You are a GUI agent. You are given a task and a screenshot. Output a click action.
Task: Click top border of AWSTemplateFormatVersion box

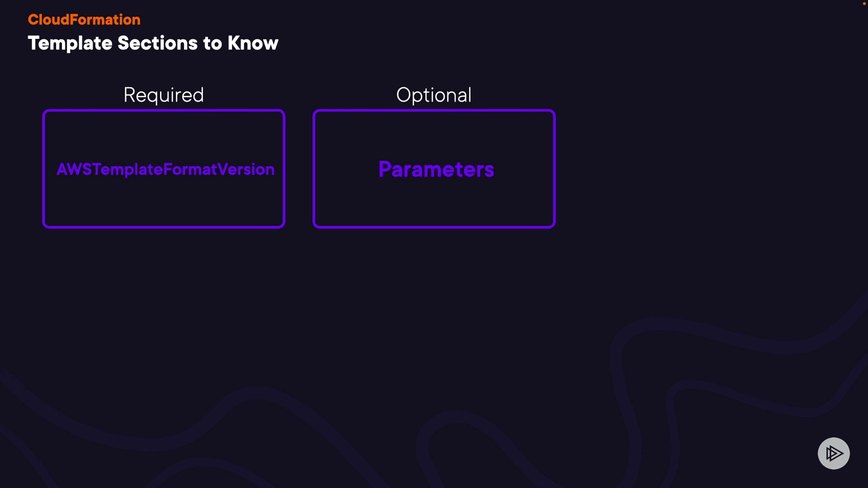164,111
